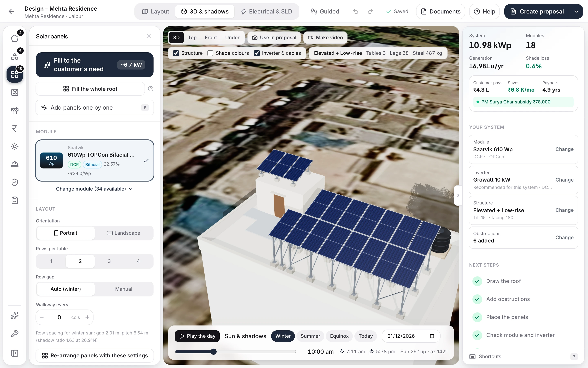The height and width of the screenshot is (368, 588).
Task: Click the time-of-day slider handle
Action: coord(214,351)
